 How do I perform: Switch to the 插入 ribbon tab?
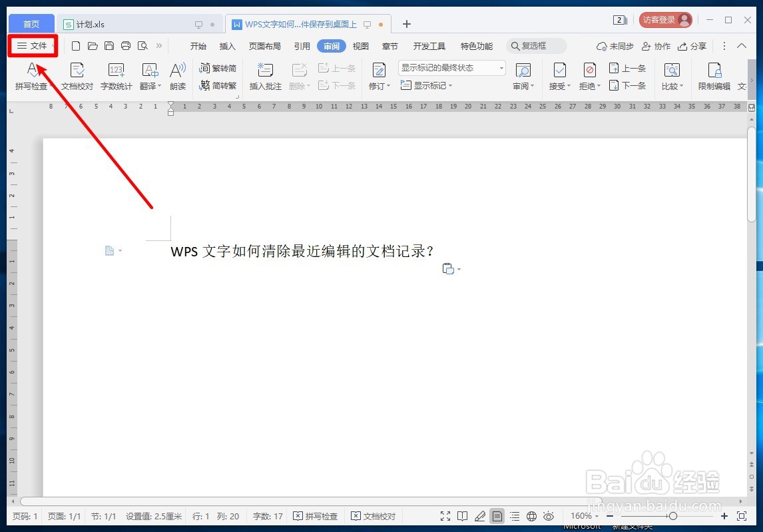[x=227, y=46]
